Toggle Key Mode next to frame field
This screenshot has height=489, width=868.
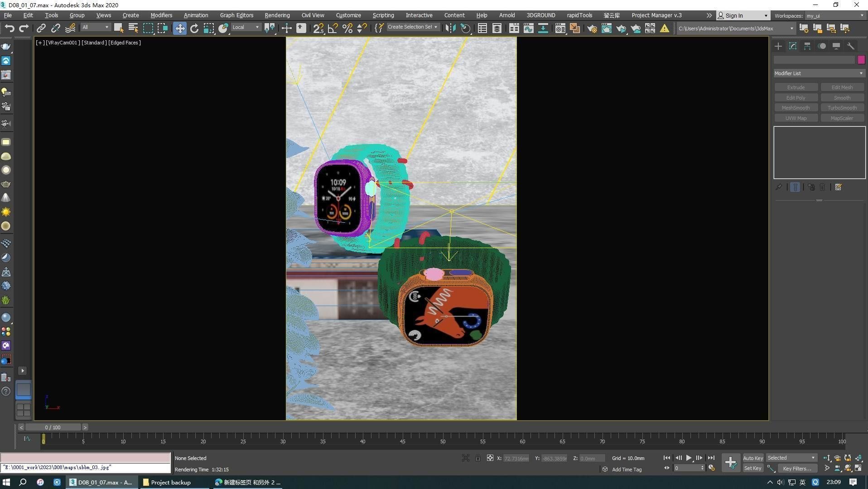click(667, 468)
